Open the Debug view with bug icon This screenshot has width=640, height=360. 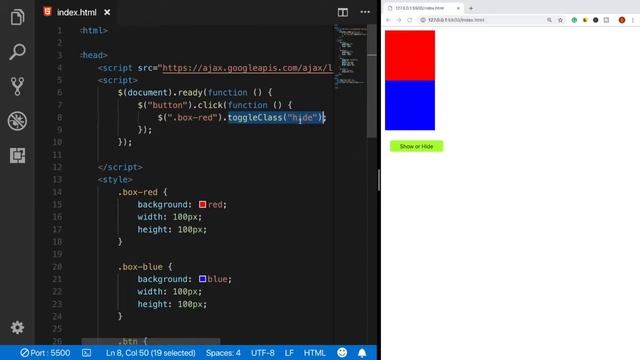(x=17, y=121)
